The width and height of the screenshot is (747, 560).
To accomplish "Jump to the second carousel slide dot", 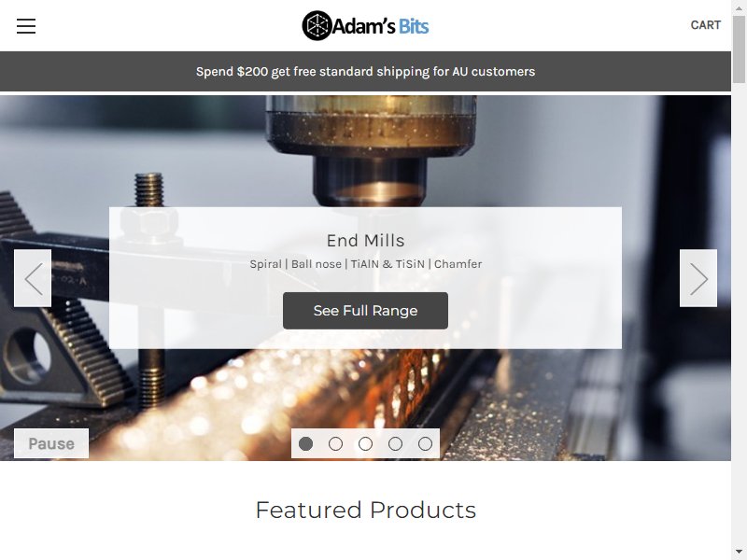I will [x=335, y=444].
